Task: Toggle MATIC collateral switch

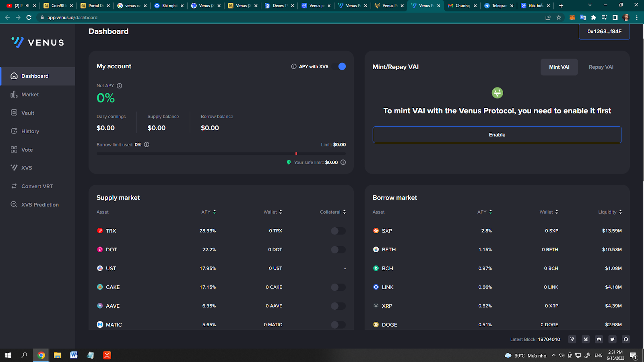Action: click(338, 325)
